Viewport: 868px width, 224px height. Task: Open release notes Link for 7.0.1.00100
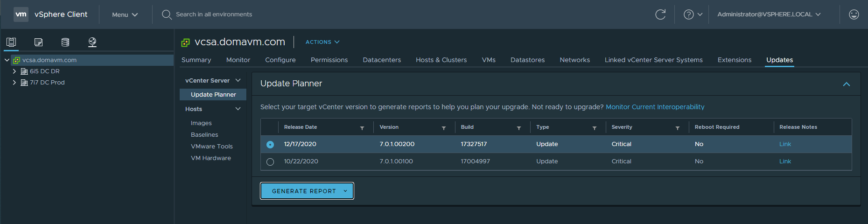pos(785,161)
